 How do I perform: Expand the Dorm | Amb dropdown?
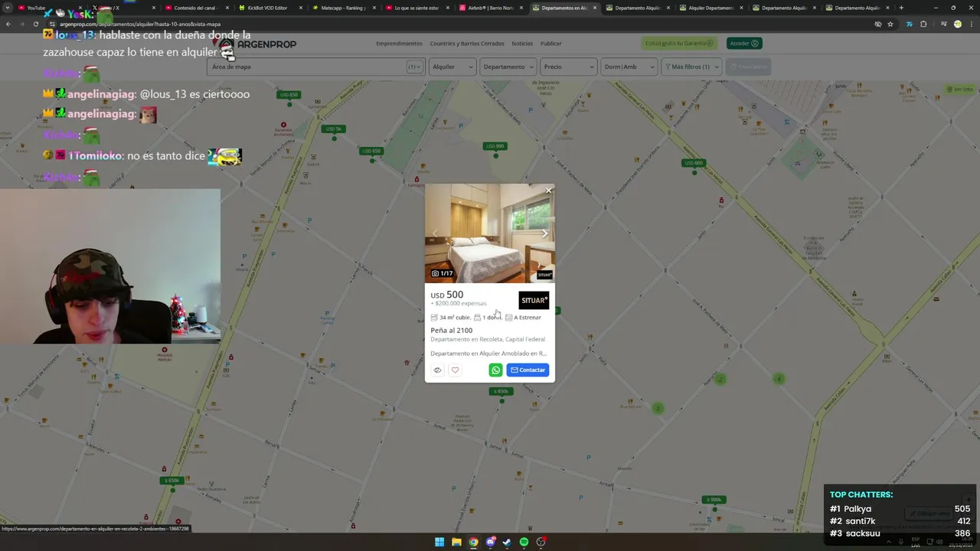click(629, 67)
